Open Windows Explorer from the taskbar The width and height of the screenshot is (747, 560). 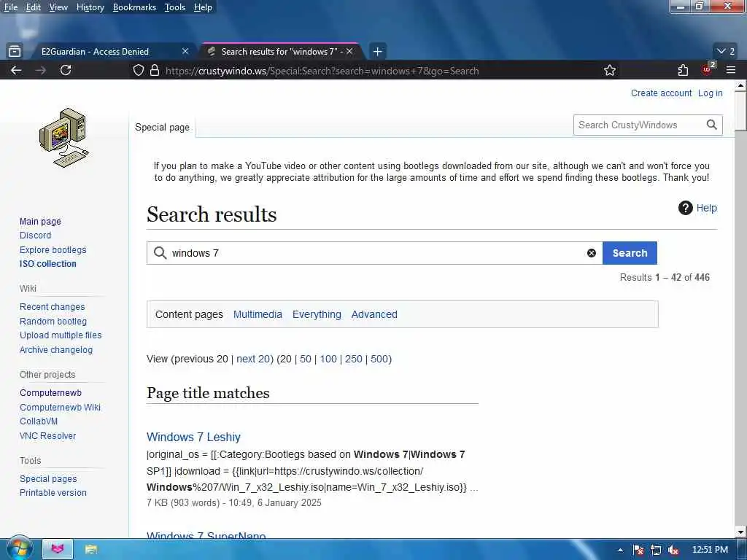click(91, 550)
